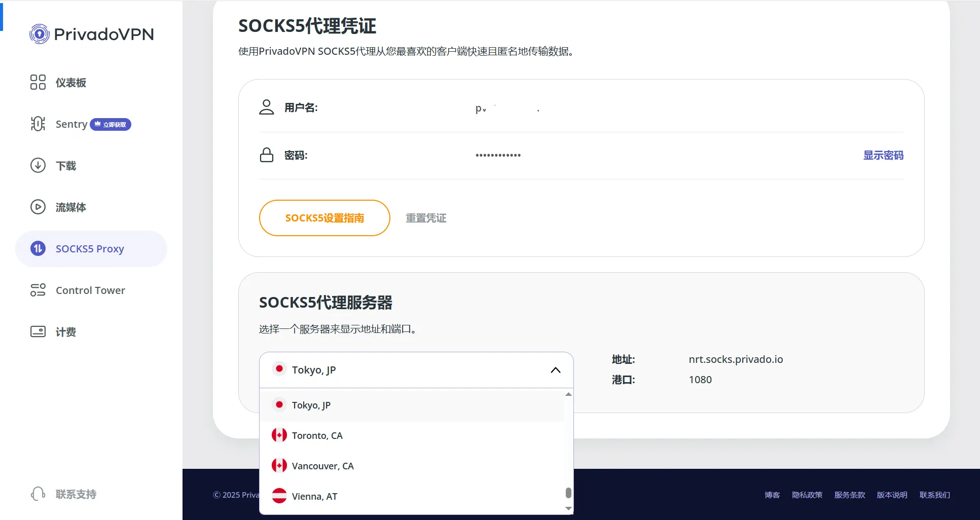Click the server list scroll-down arrow
This screenshot has height=520, width=980.
click(568, 508)
